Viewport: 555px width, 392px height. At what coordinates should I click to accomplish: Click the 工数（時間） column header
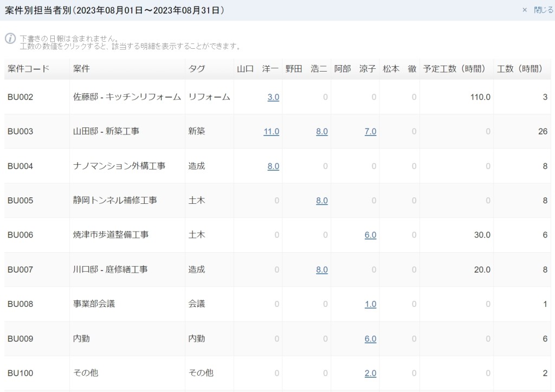point(522,69)
